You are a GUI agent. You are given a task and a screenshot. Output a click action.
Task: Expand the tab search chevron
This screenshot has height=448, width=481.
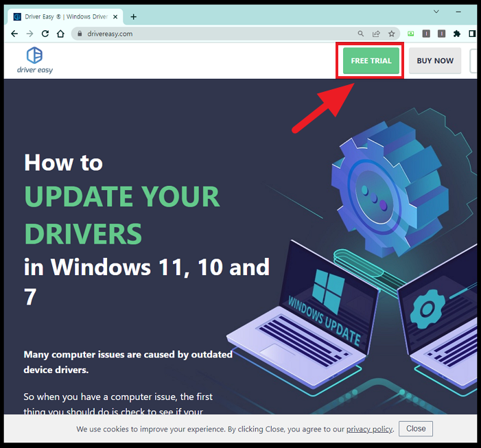coord(436,12)
